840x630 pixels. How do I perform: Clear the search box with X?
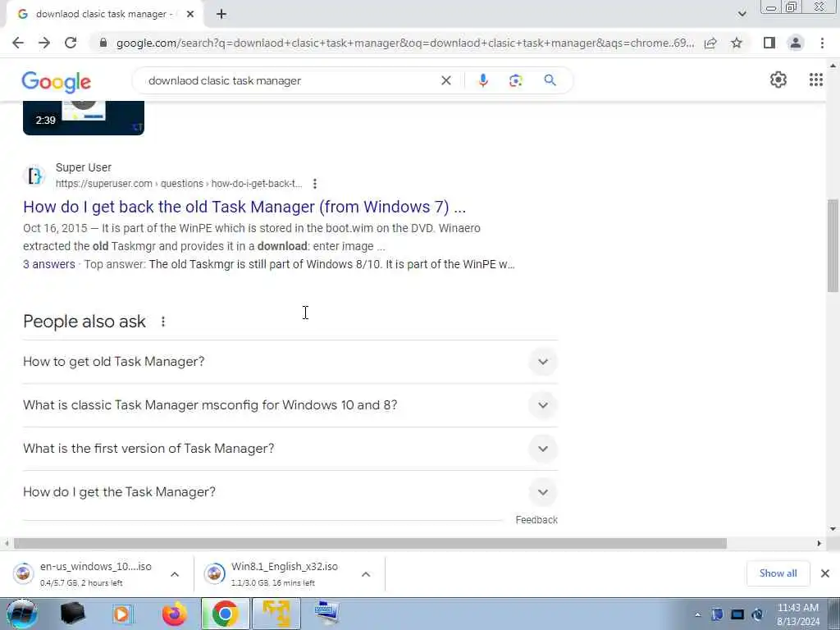tap(445, 80)
